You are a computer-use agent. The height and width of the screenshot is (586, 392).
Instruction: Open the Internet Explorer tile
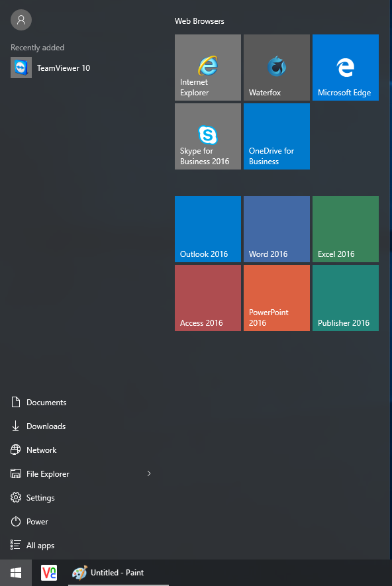point(208,68)
